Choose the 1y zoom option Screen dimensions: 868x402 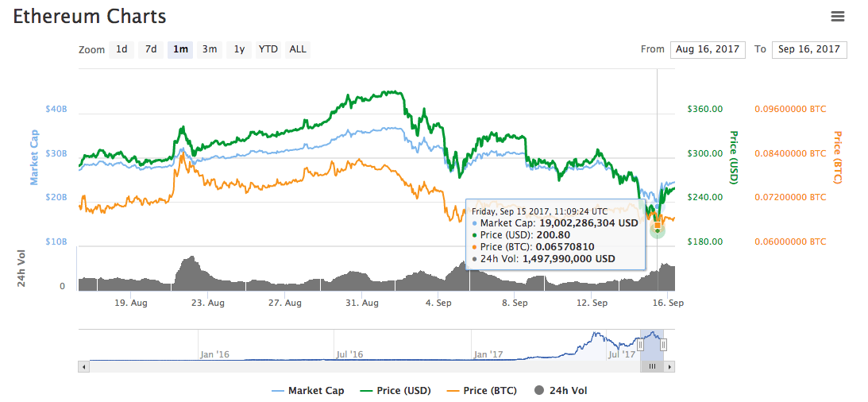[x=239, y=49]
